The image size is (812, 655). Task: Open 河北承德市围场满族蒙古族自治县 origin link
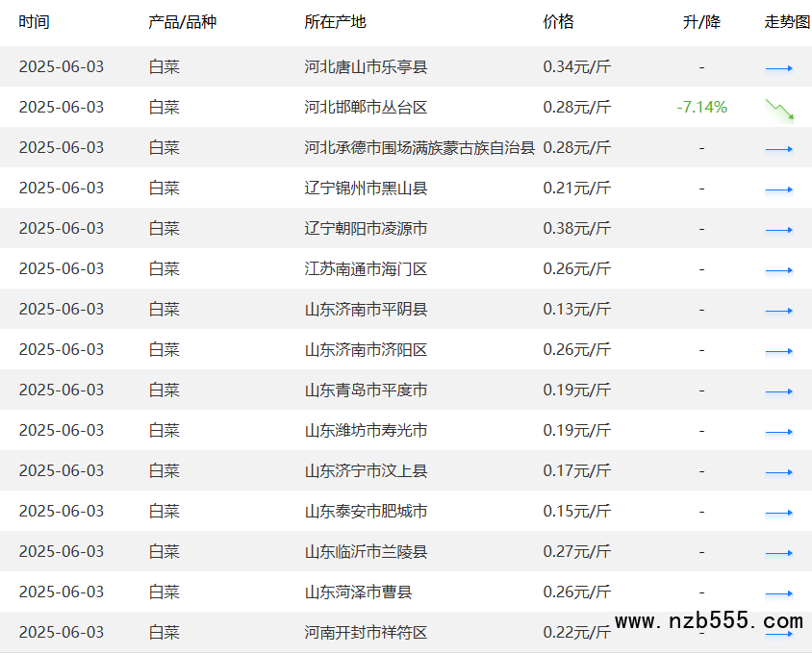coord(419,147)
